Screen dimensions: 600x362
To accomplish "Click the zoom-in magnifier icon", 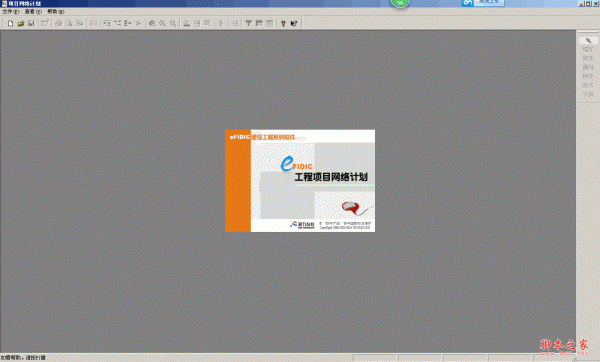I will [163, 23].
